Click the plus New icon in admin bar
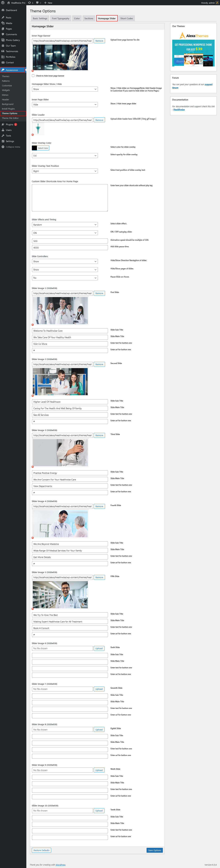Screen dimensions: 220x868 click(45, 3)
